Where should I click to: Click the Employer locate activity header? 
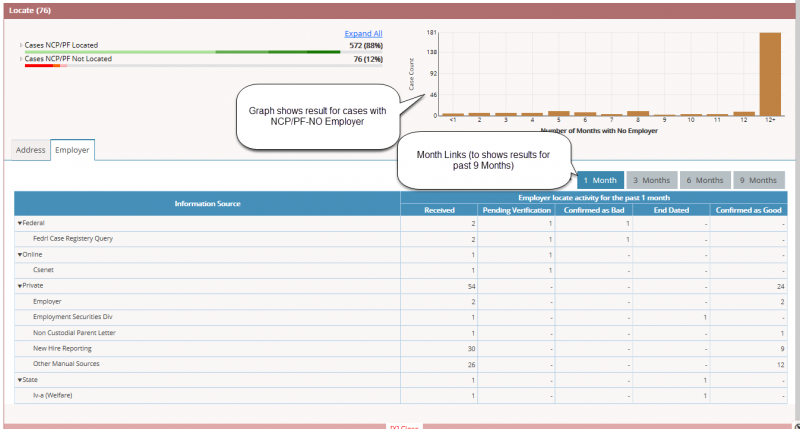(x=594, y=198)
